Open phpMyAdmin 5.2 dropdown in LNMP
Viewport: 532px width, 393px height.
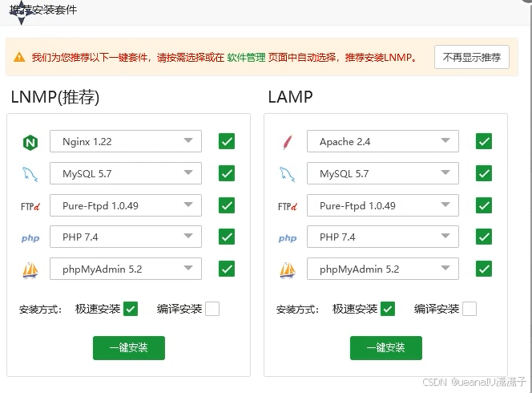[126, 269]
